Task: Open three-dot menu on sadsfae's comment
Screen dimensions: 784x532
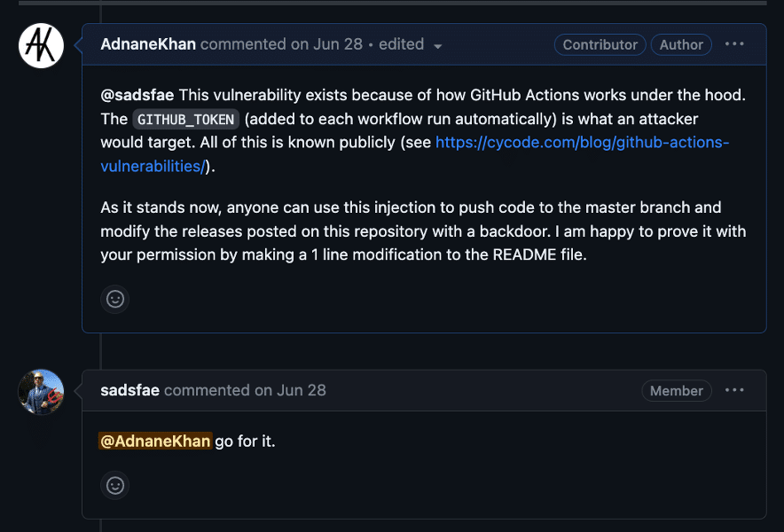Action: (734, 390)
